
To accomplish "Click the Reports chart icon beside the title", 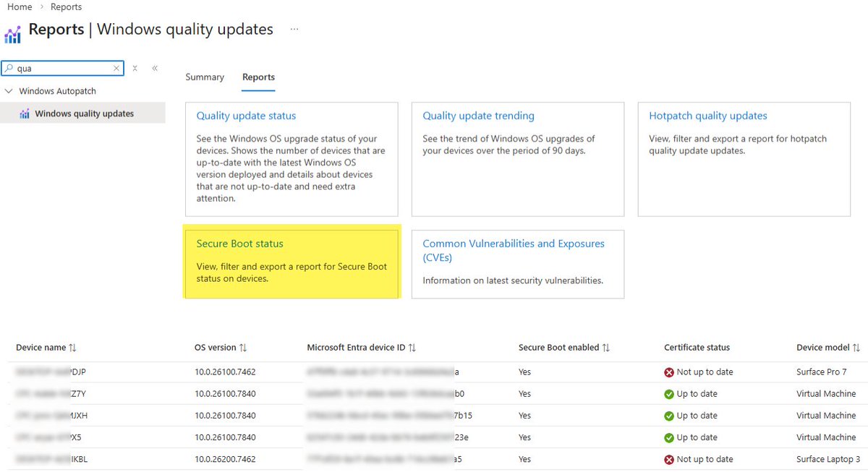I will [x=12, y=35].
